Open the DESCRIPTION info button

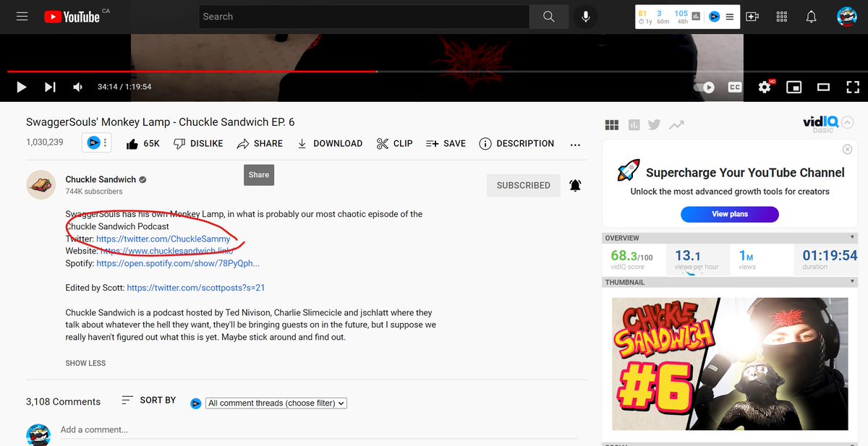pos(516,144)
